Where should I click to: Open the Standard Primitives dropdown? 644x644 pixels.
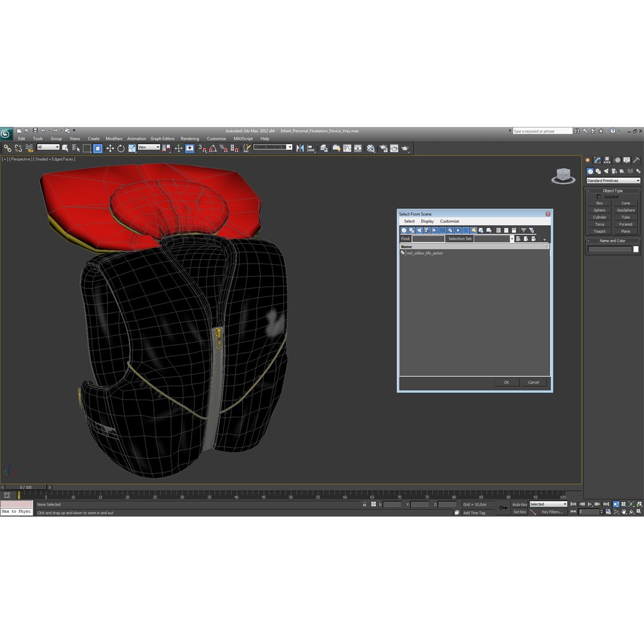pos(613,181)
